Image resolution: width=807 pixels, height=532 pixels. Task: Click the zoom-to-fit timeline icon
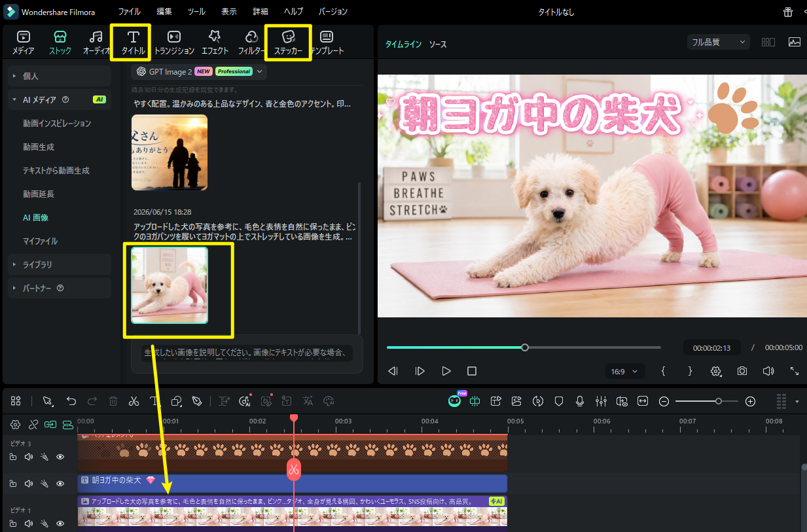643,401
